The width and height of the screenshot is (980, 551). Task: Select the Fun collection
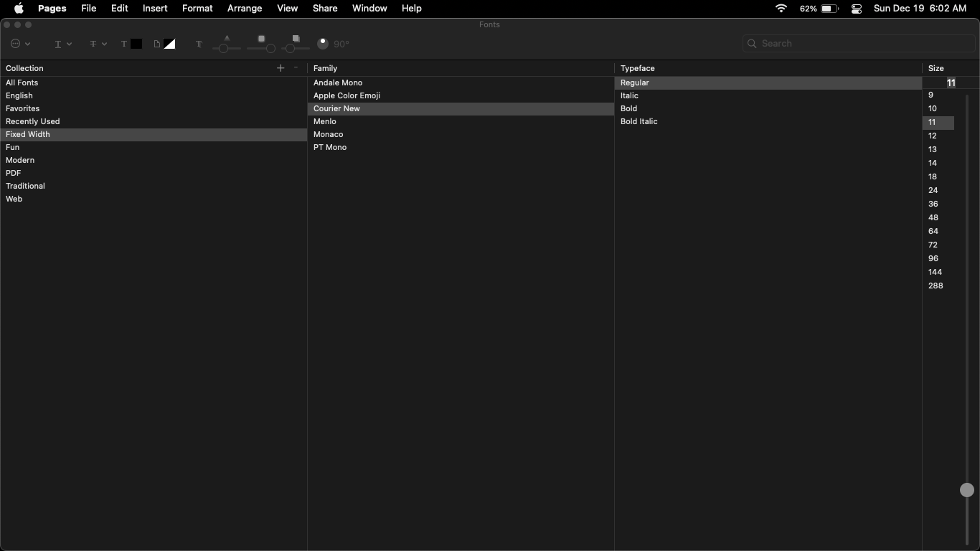(154, 148)
